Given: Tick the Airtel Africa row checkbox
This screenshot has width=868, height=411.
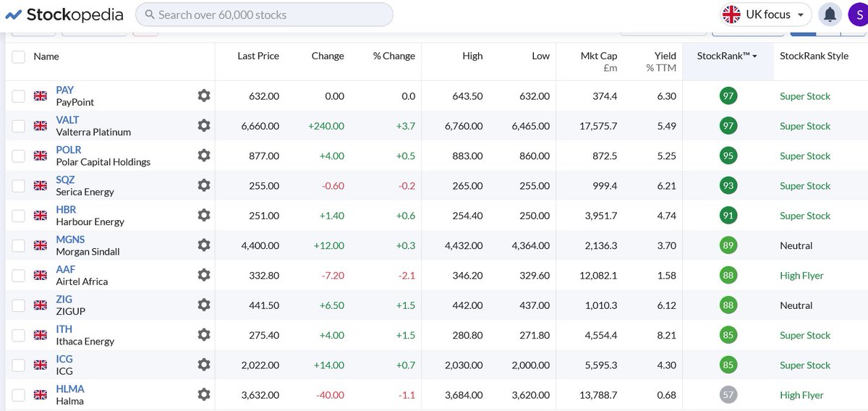Looking at the screenshot, I should [x=18, y=275].
